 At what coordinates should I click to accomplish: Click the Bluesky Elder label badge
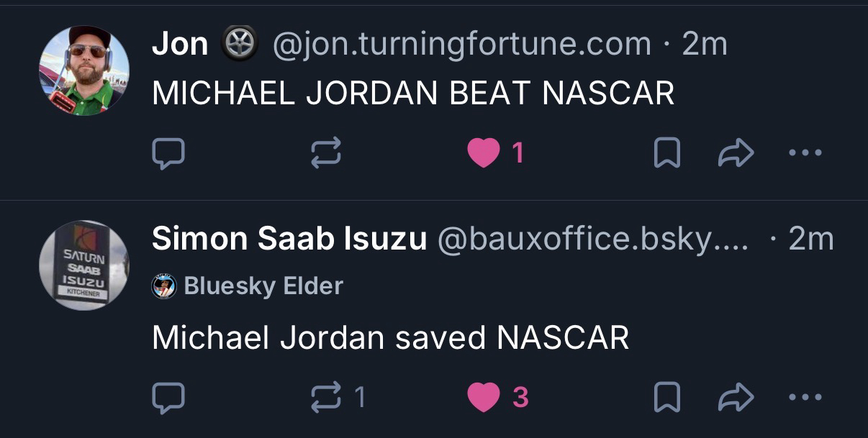point(263,286)
